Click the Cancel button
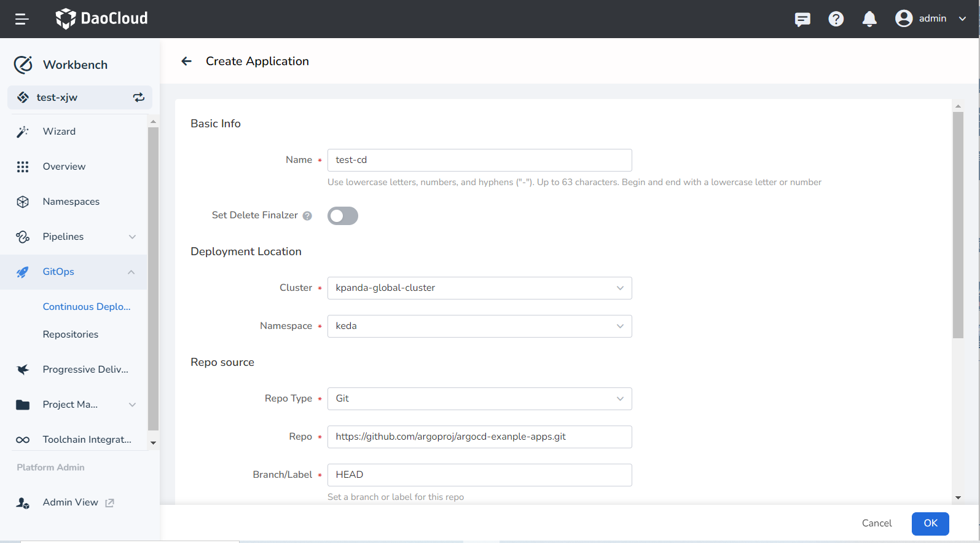This screenshot has height=543, width=980. (877, 523)
